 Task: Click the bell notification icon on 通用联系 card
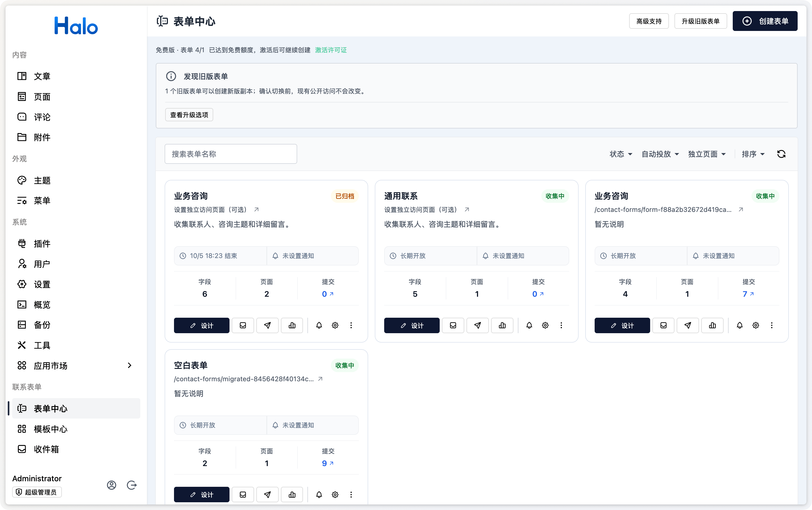point(529,325)
